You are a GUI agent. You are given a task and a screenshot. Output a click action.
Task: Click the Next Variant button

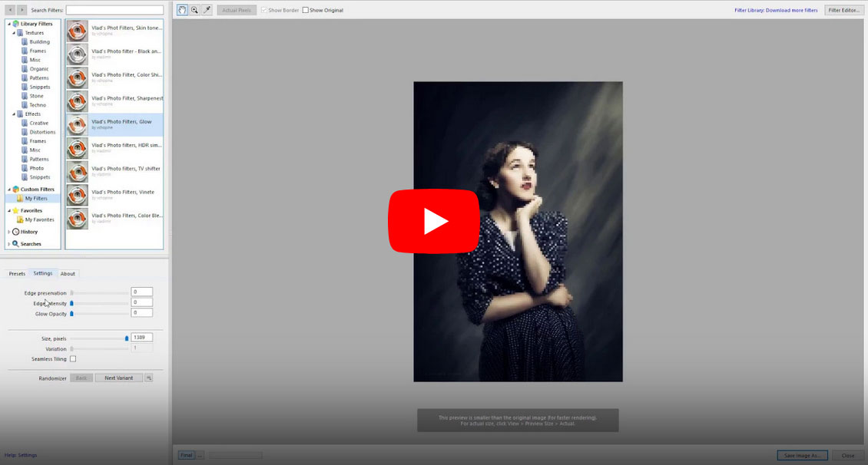[119, 378]
